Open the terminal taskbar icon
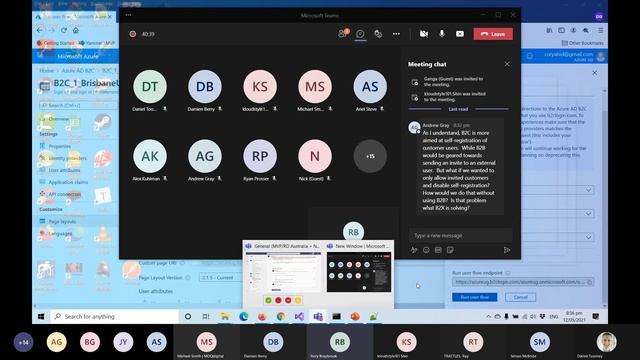The image size is (640, 360). (336, 316)
